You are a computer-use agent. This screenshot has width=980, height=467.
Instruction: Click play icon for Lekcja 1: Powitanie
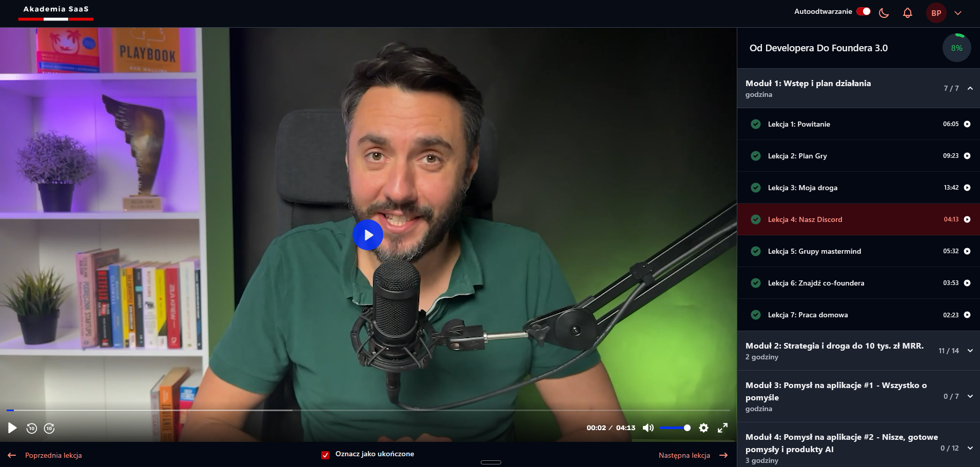[x=967, y=124]
